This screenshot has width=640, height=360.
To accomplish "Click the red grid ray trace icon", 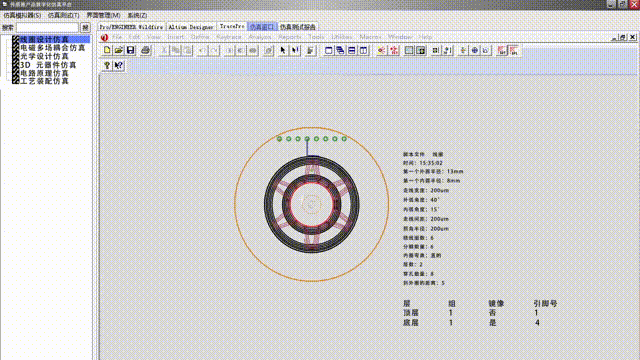I will pyautogui.click(x=394, y=50).
